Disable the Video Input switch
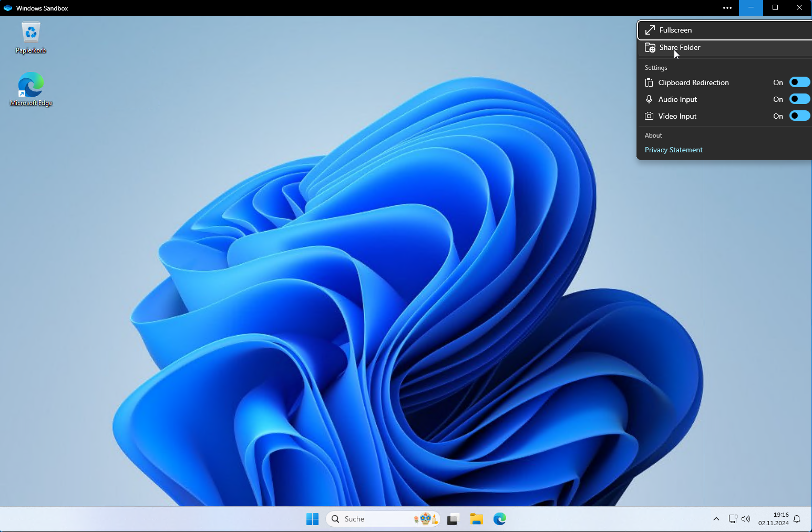The width and height of the screenshot is (812, 532). tap(799, 116)
